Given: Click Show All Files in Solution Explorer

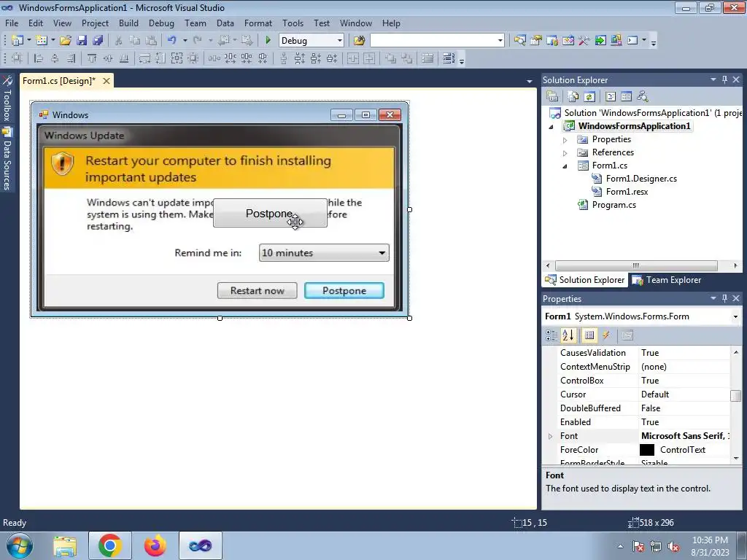Looking at the screenshot, I should click(x=573, y=97).
